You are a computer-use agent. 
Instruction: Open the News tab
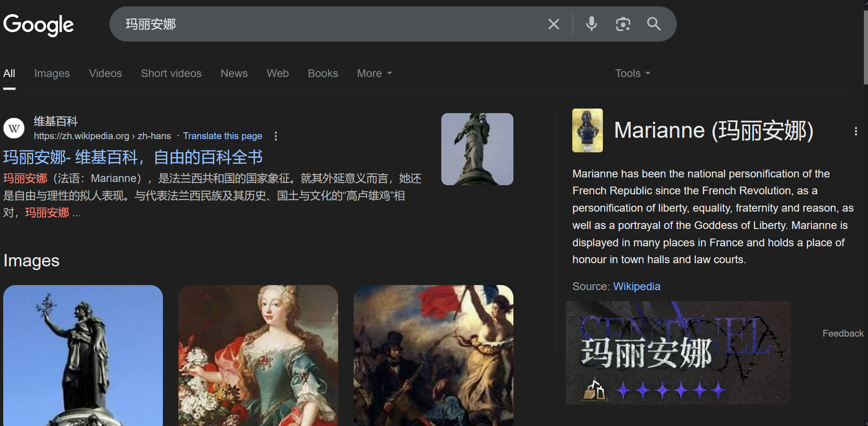pos(234,73)
